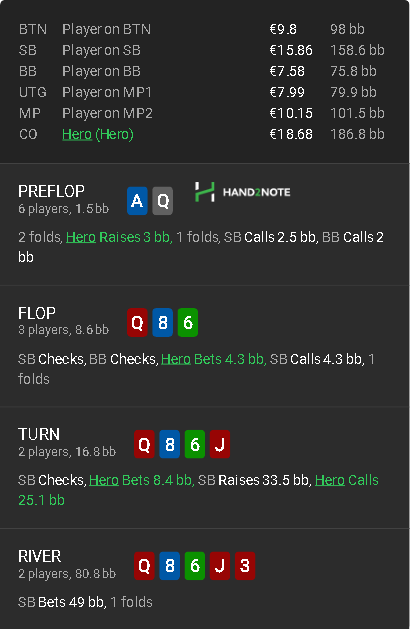Image resolution: width=410 pixels, height=629 pixels.
Task: Click Hero Bets 8.4 bb turn action
Action: [142, 480]
